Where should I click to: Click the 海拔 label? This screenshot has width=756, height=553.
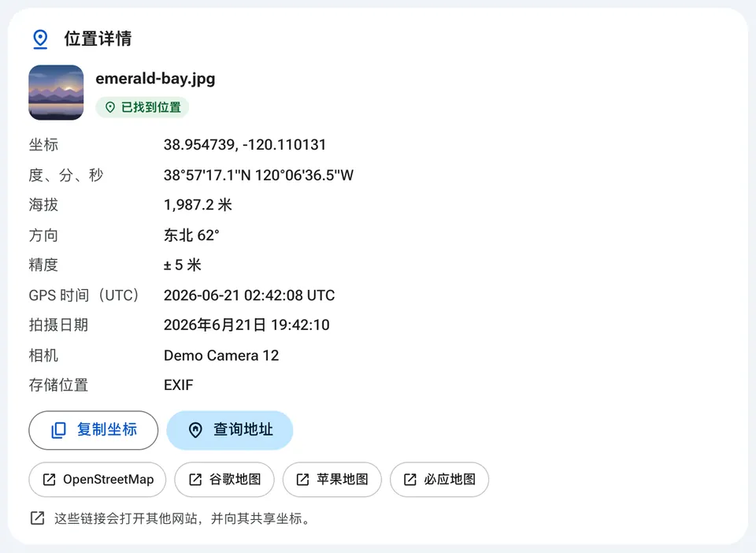(43, 205)
